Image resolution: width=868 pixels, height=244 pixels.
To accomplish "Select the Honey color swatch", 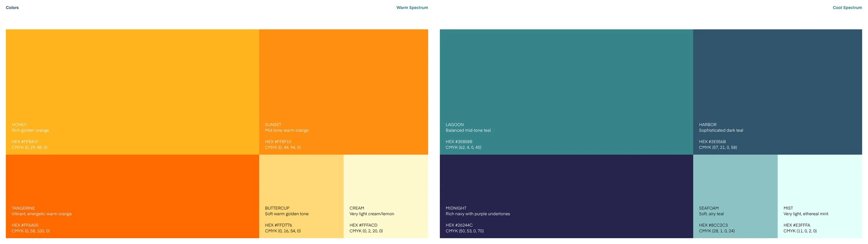I will [132, 92].
